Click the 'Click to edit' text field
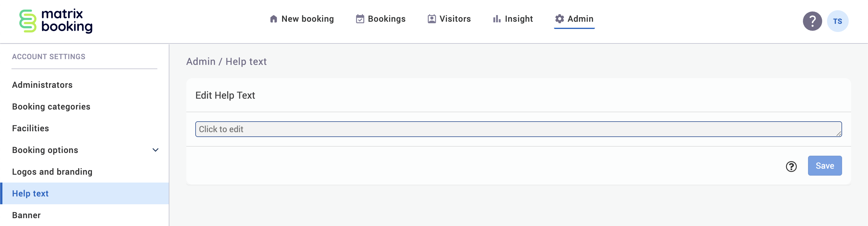Viewport: 868px width, 226px height. coord(518,129)
